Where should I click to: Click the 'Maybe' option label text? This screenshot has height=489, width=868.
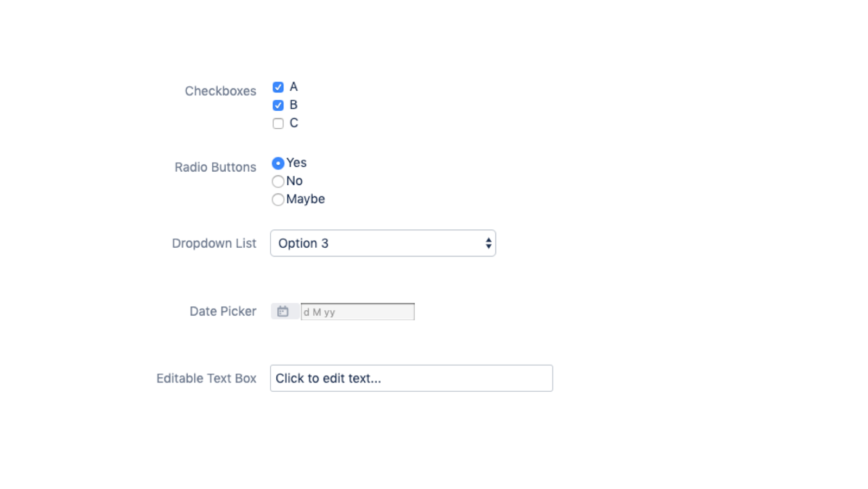tap(306, 199)
